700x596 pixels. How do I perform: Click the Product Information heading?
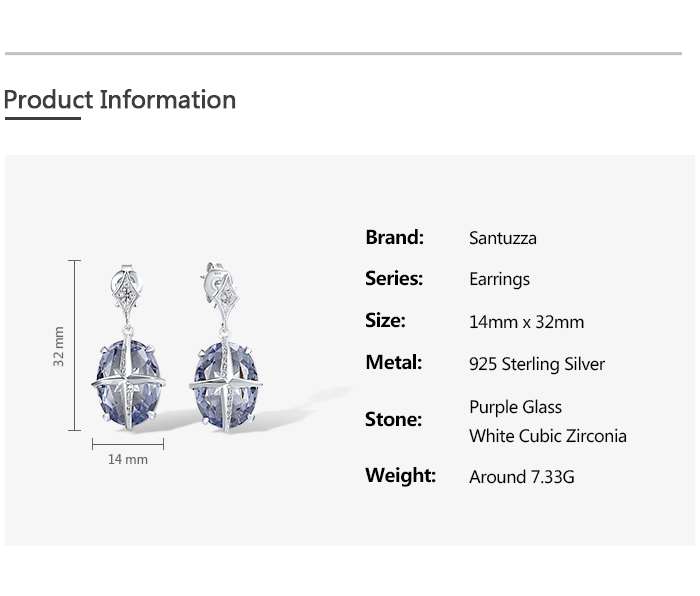point(120,100)
